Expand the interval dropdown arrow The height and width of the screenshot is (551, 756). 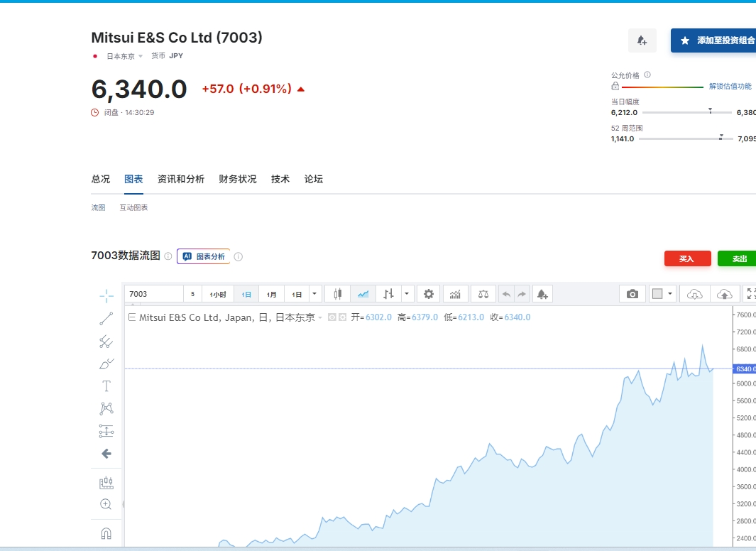point(315,294)
